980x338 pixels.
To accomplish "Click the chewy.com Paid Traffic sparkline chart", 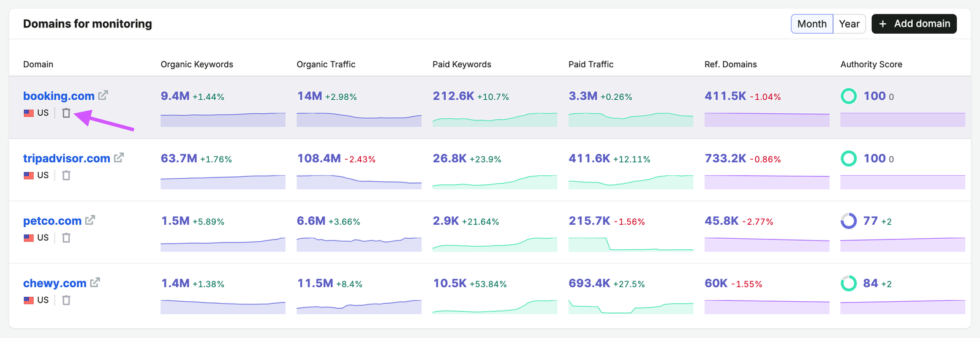I will click(631, 306).
